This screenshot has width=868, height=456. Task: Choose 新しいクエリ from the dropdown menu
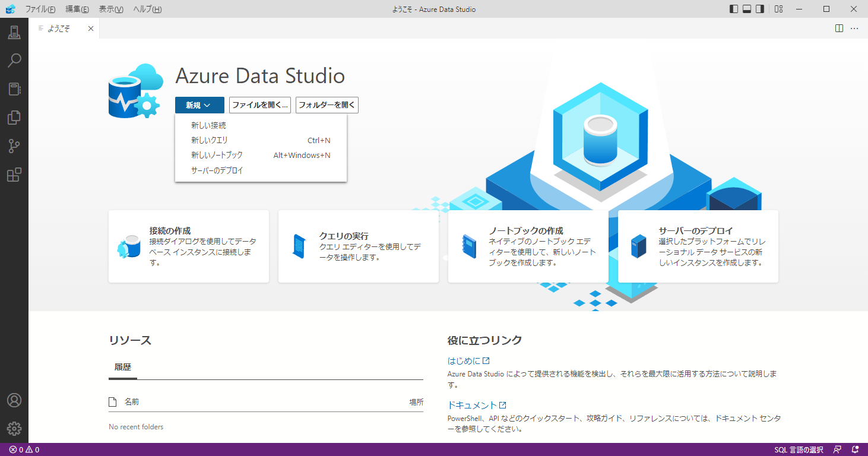coord(261,141)
